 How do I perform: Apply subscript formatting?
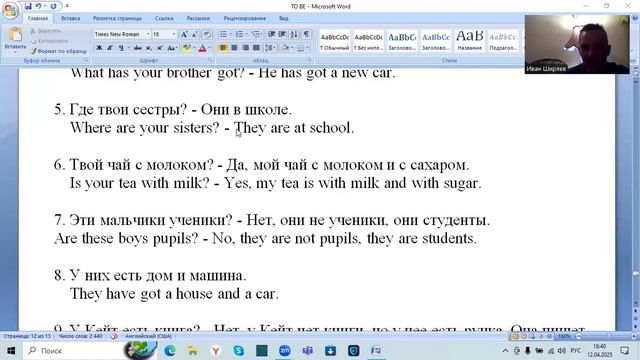(149, 48)
